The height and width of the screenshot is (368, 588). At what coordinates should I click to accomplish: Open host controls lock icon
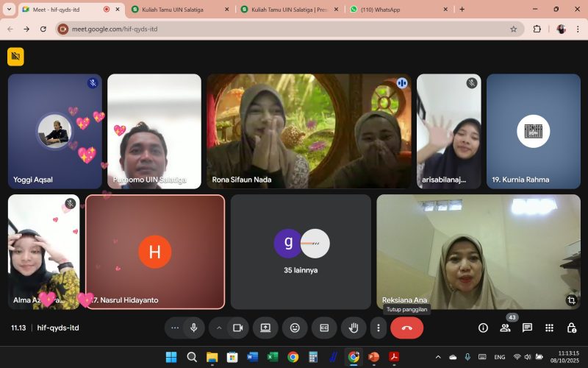pyautogui.click(x=571, y=328)
